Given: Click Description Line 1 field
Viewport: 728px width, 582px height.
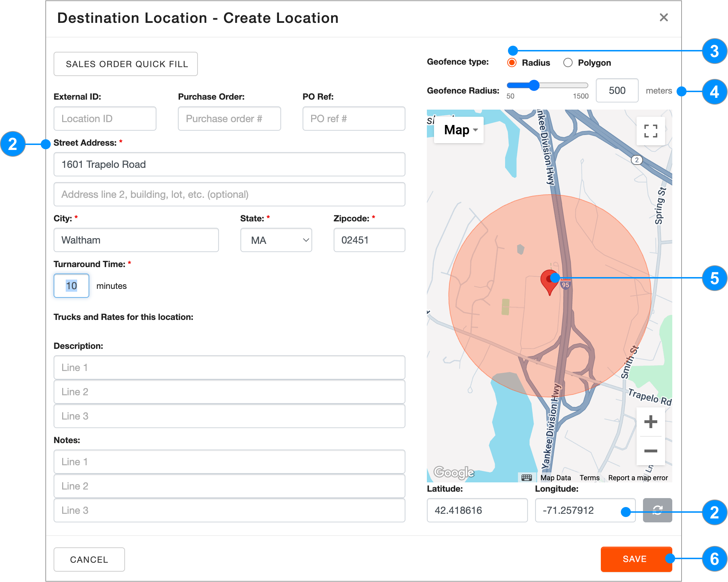Looking at the screenshot, I should click(229, 367).
